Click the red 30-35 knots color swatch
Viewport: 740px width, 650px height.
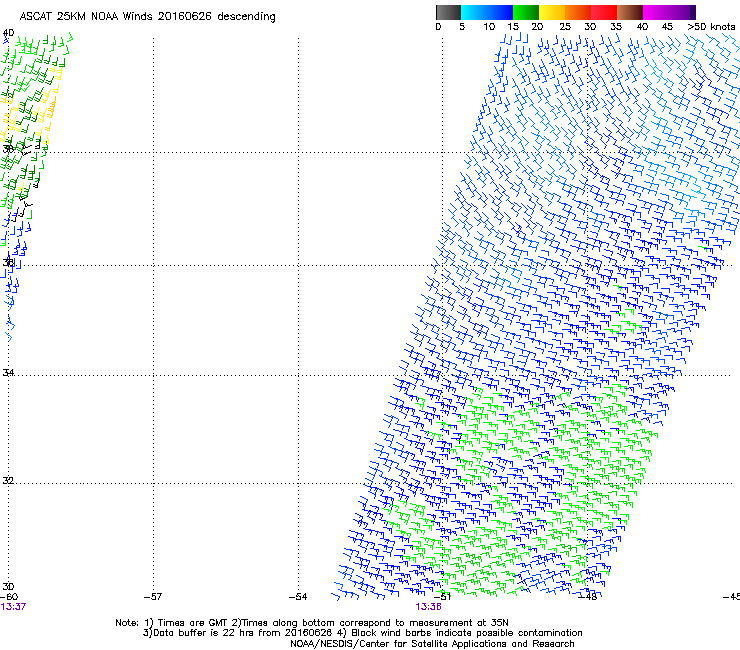pos(604,12)
